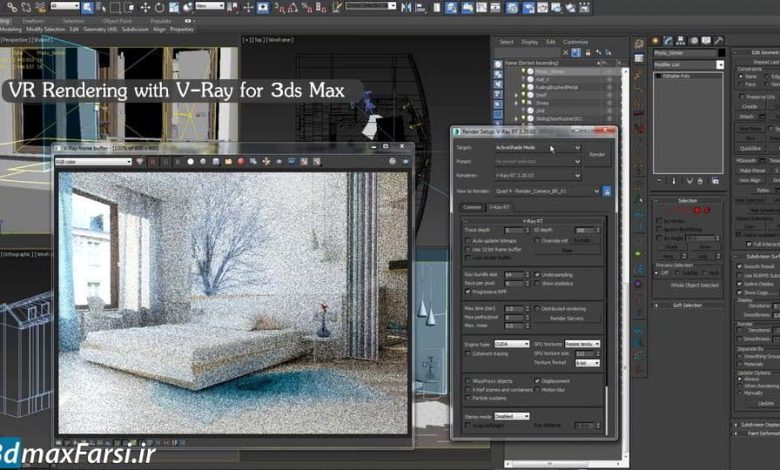780x470 pixels.
Task: Activate the Select Object tool
Action: 87,7
